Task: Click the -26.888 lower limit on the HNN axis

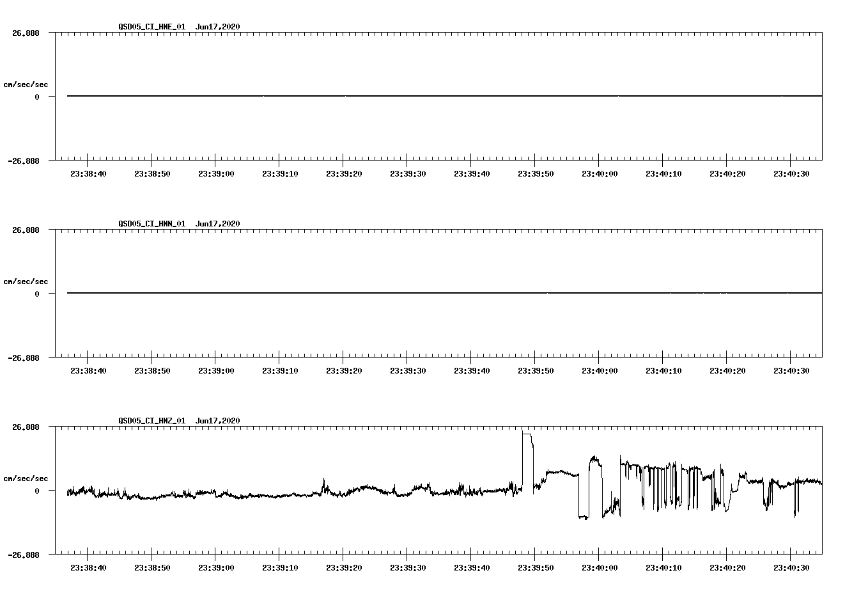Action: pyautogui.click(x=24, y=358)
